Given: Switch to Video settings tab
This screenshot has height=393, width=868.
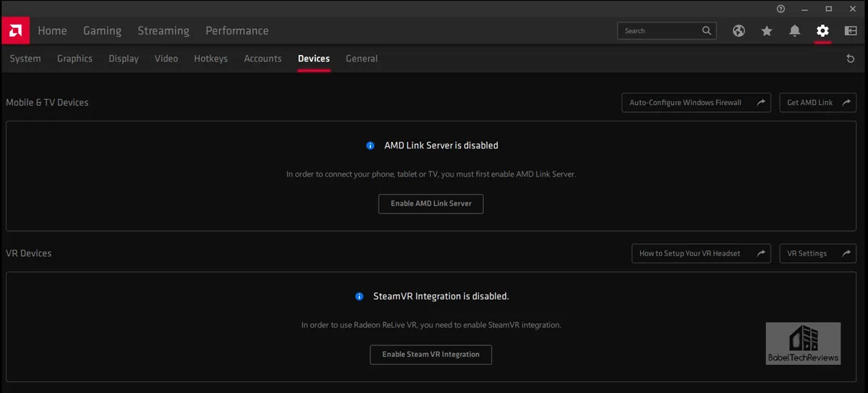Looking at the screenshot, I should click(x=166, y=59).
